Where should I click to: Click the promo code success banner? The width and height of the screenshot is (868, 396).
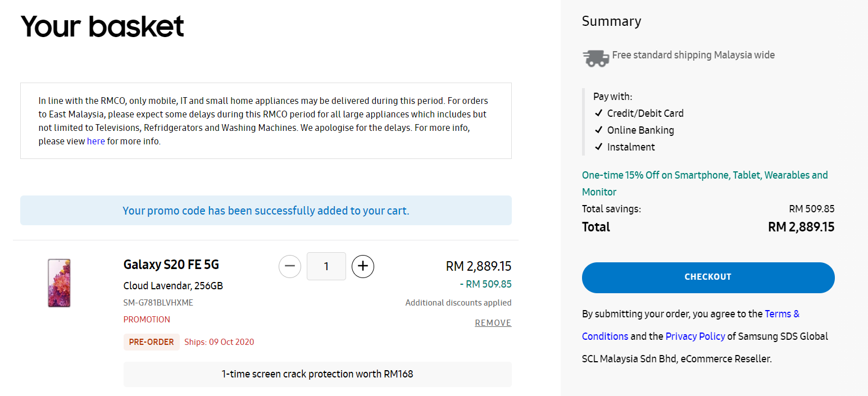(x=266, y=211)
